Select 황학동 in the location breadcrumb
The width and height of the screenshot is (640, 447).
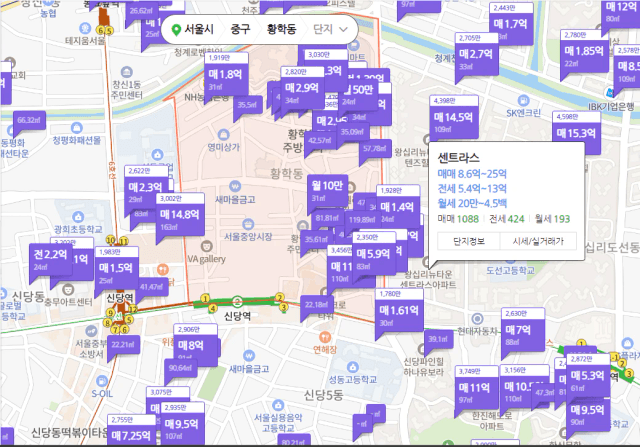tap(281, 29)
